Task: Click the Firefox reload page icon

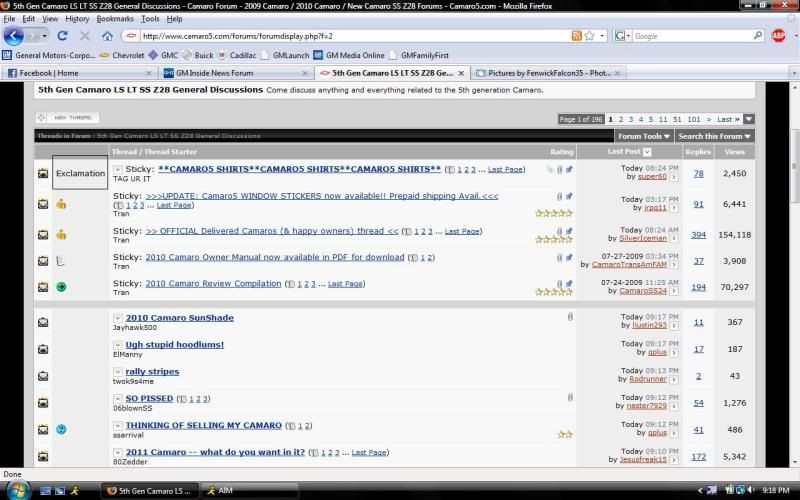Action: click(x=63, y=36)
